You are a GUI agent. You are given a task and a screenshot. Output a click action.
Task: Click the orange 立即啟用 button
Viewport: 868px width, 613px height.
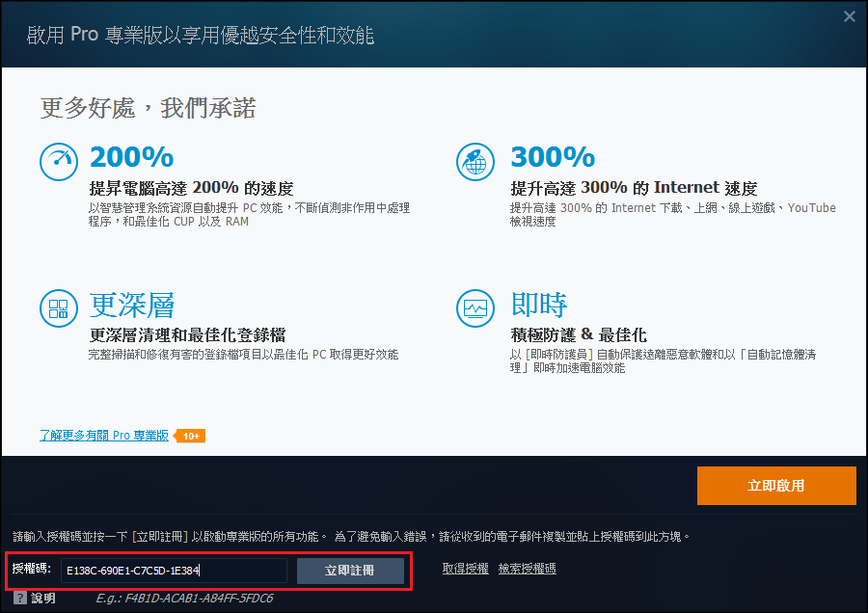[x=776, y=485]
